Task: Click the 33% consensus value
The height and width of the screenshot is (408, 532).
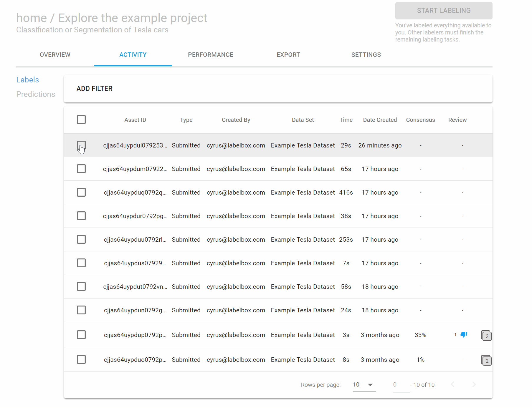Action: point(420,335)
